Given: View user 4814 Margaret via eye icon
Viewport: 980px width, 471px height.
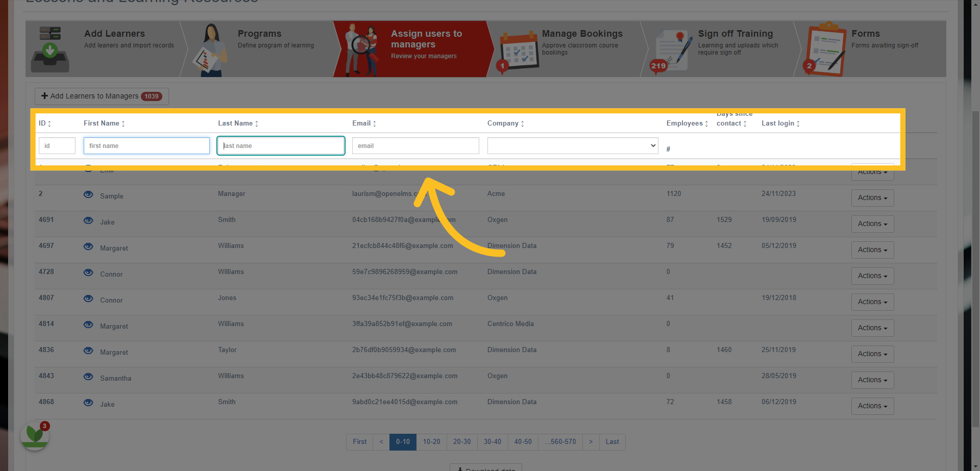Looking at the screenshot, I should coord(88,325).
